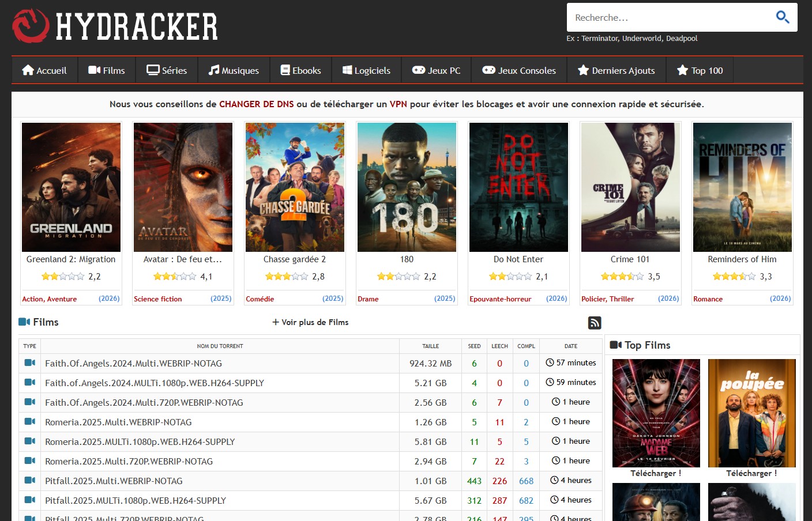Click camera icon for Romeria 1080p SUPPLY row
Image resolution: width=812 pixels, height=521 pixels.
click(x=30, y=441)
